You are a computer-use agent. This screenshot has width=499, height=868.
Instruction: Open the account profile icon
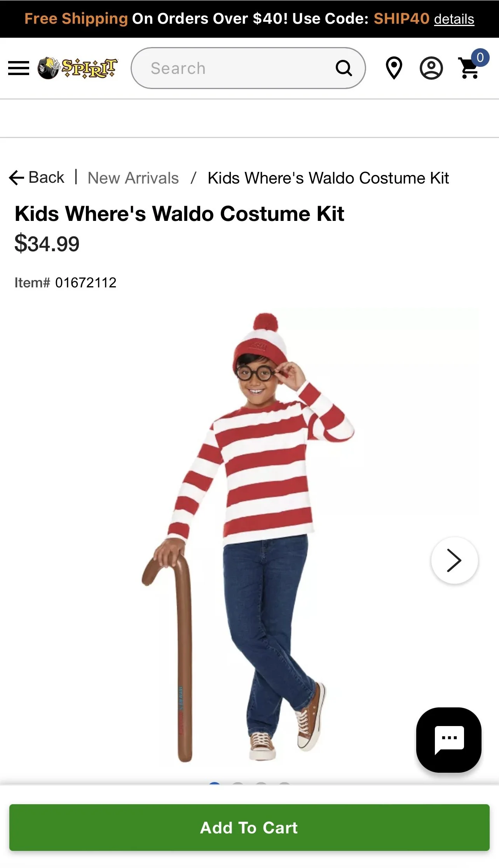431,68
